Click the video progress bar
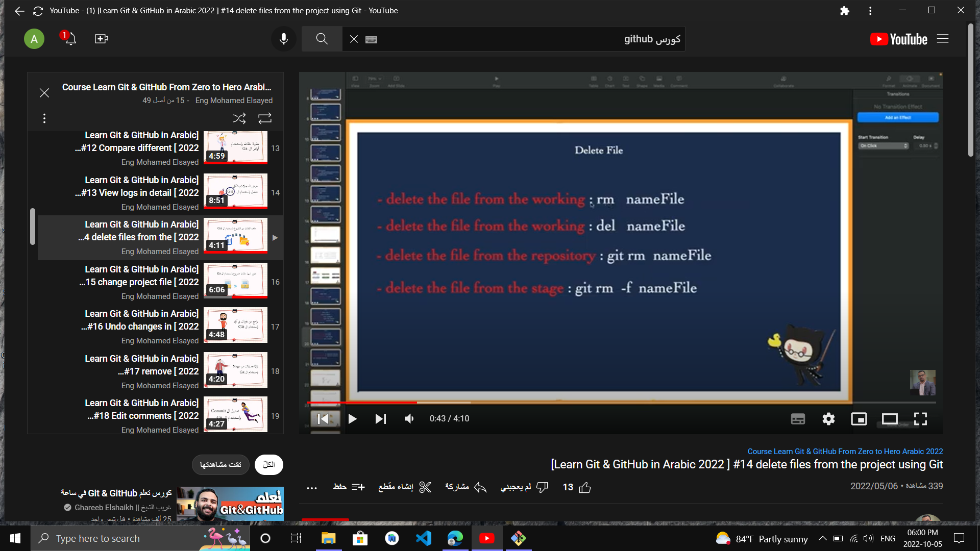 point(612,403)
